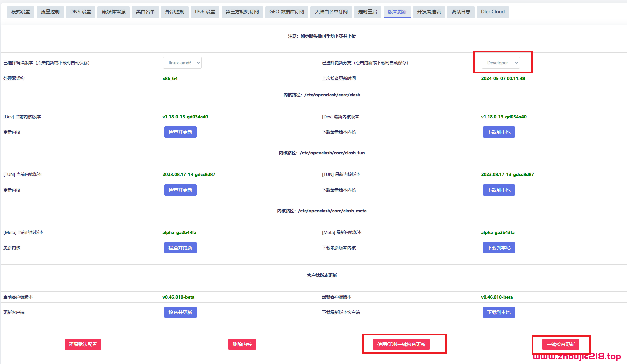The height and width of the screenshot is (364, 627).
Task: Open the 定时重启 tab
Action: point(367,12)
